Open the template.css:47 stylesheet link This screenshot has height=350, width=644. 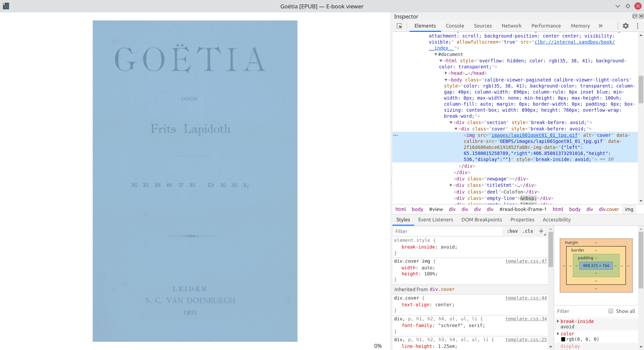pyautogui.click(x=526, y=261)
